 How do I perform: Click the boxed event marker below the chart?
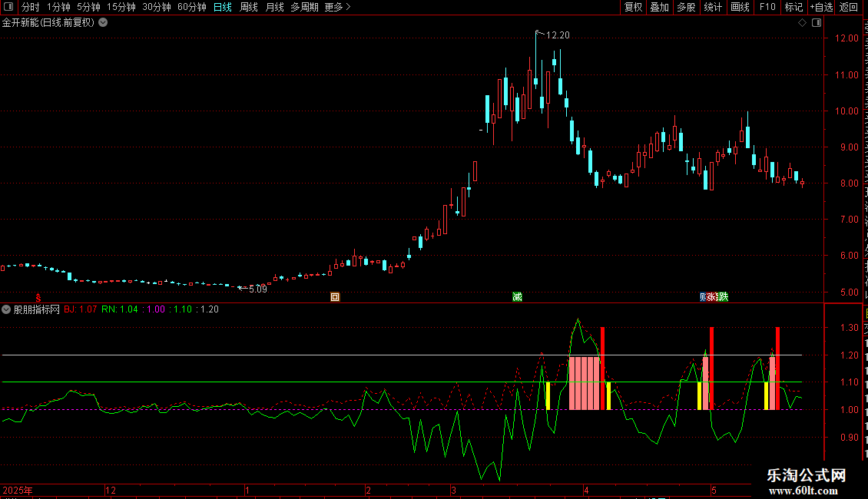(x=335, y=297)
